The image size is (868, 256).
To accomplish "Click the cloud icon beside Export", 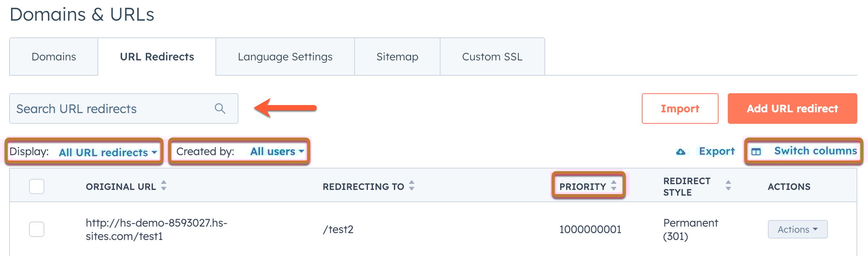I will (x=680, y=152).
